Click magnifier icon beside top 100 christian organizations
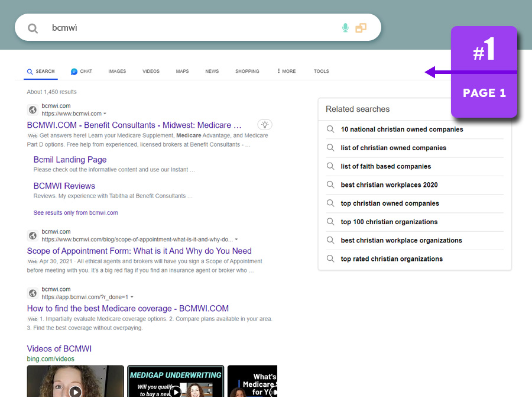The image size is (532, 414). click(x=330, y=222)
